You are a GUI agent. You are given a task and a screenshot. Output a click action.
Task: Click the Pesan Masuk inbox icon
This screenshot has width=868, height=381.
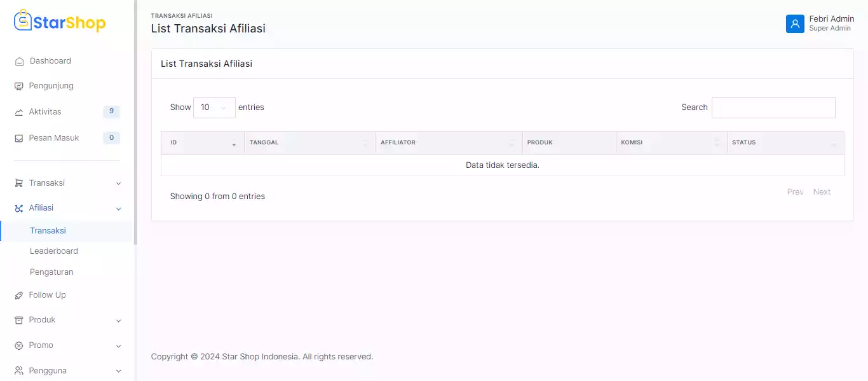(19, 139)
